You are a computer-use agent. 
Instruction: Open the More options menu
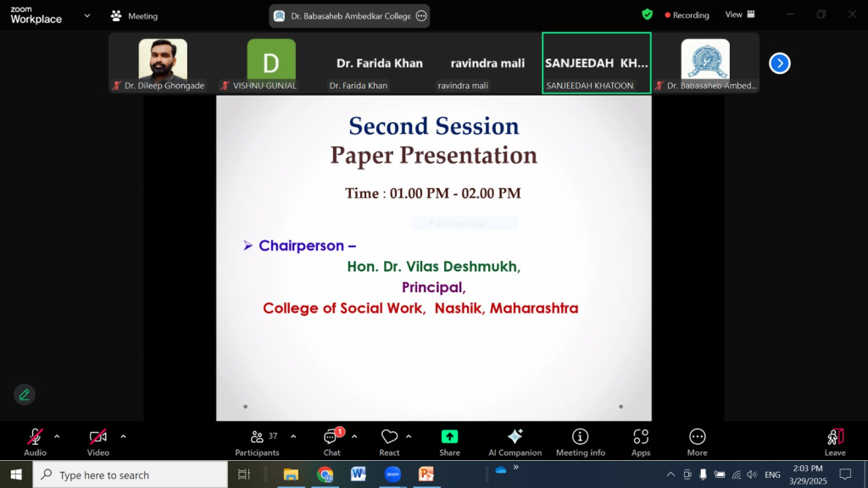click(697, 441)
